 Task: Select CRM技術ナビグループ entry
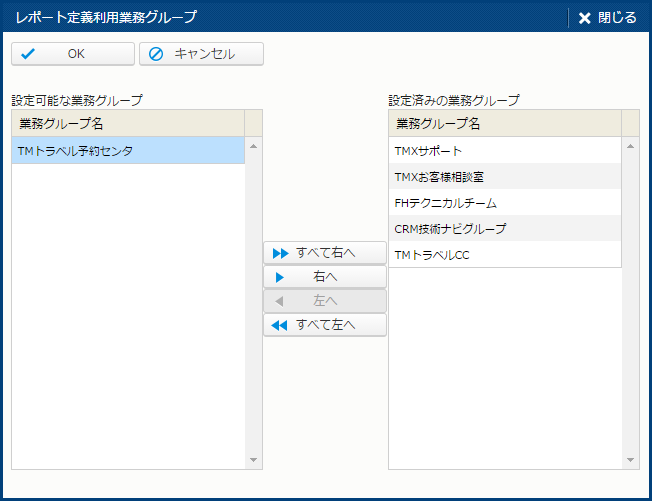pos(504,229)
